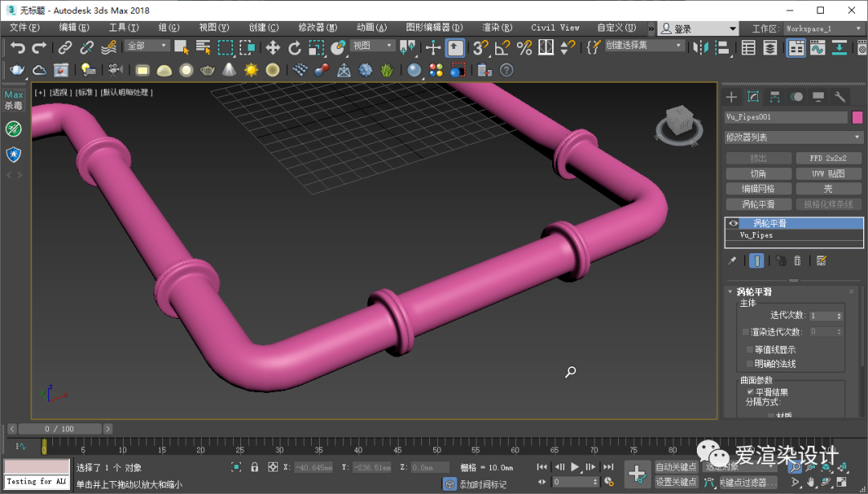Screen dimensions: 868x494
Task: Click the pin stack icon
Action: [732, 260]
